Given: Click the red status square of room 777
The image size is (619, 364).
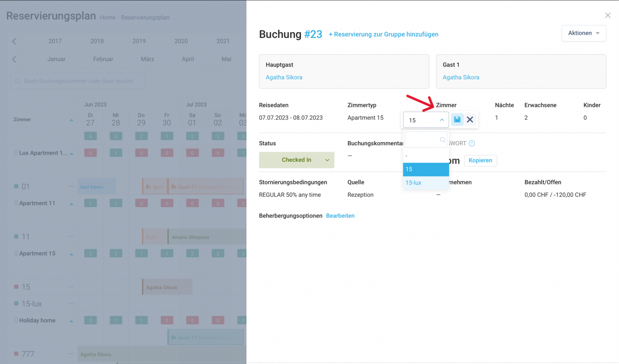Looking at the screenshot, I should pos(16,354).
